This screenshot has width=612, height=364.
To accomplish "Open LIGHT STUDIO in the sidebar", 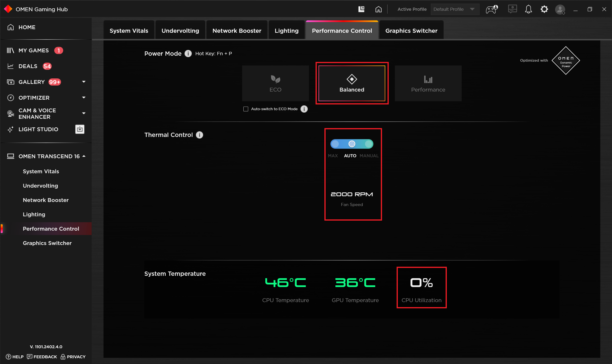I will (x=38, y=129).
